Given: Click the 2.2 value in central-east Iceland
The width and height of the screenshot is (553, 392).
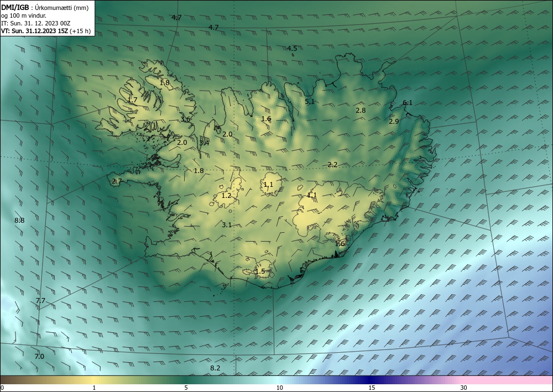Looking at the screenshot, I should click(x=332, y=165).
